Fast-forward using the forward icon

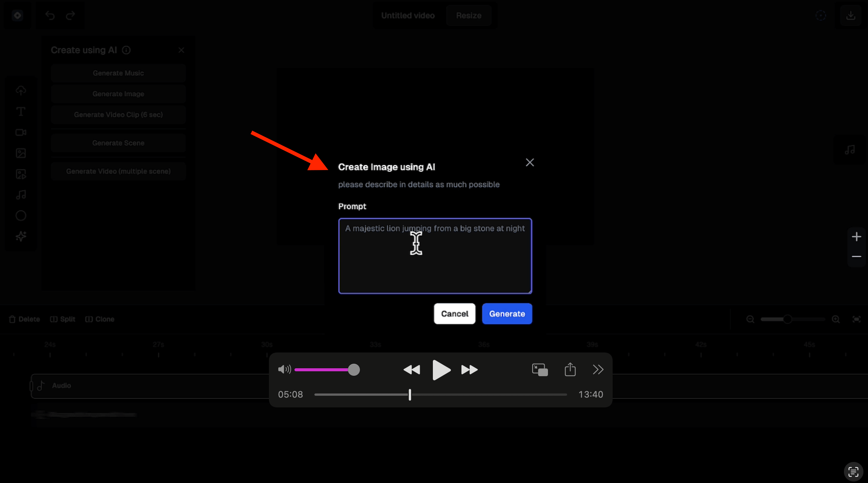click(469, 370)
